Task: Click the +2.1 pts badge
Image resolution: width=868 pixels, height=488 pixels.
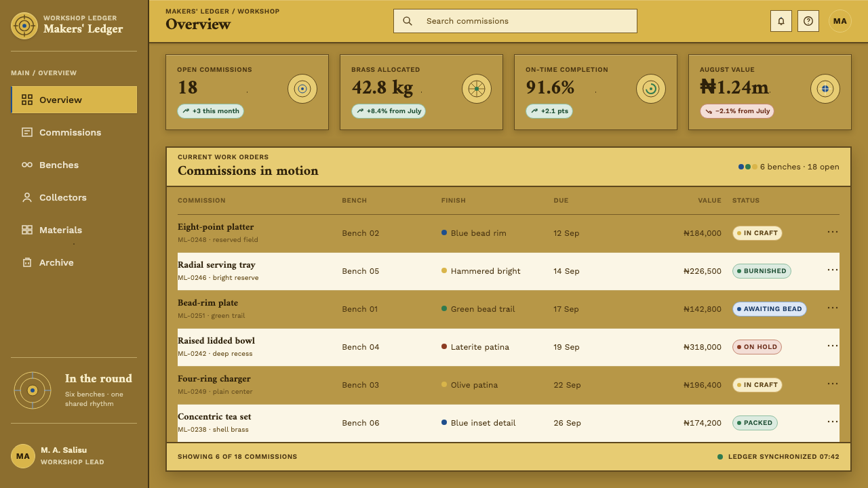Action: point(549,111)
